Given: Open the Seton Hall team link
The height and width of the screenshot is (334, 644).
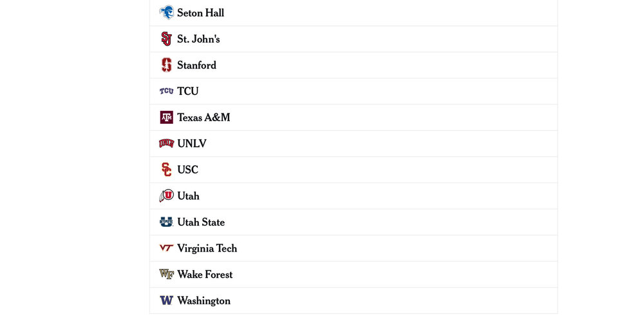Looking at the screenshot, I should (201, 13).
